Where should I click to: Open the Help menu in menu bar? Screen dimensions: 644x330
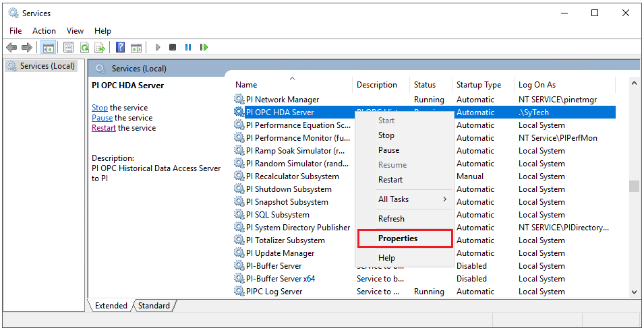click(103, 31)
